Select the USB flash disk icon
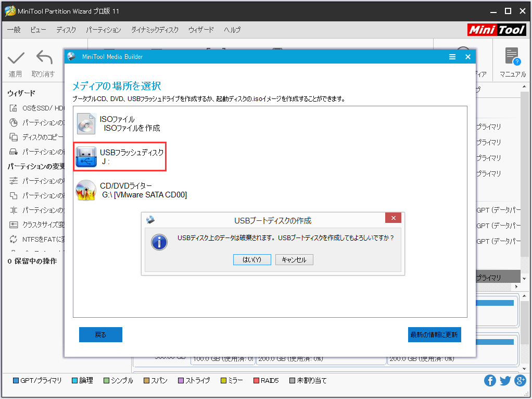This screenshot has height=399, width=532. pyautogui.click(x=86, y=157)
